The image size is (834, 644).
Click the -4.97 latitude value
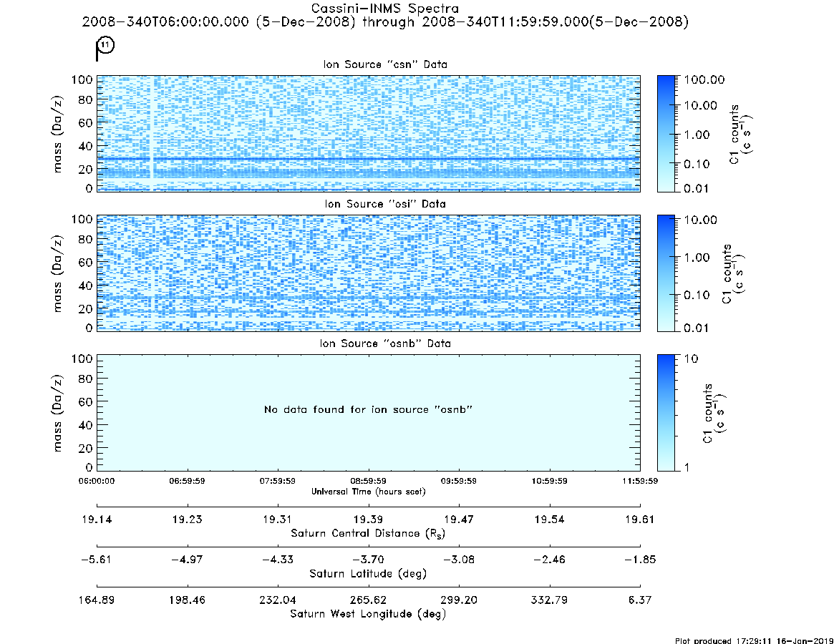point(187,560)
